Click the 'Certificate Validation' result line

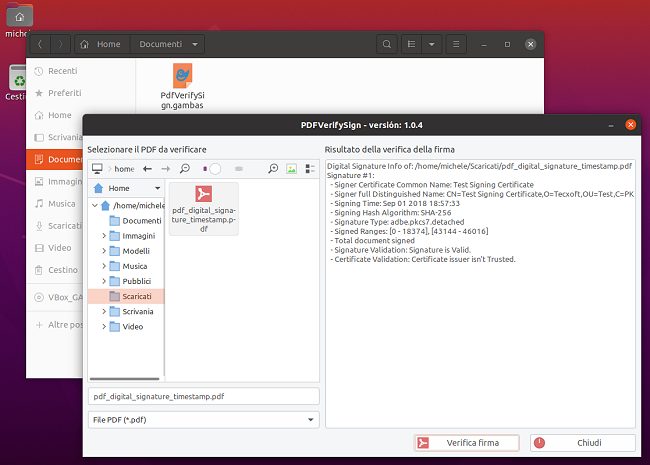click(x=422, y=259)
